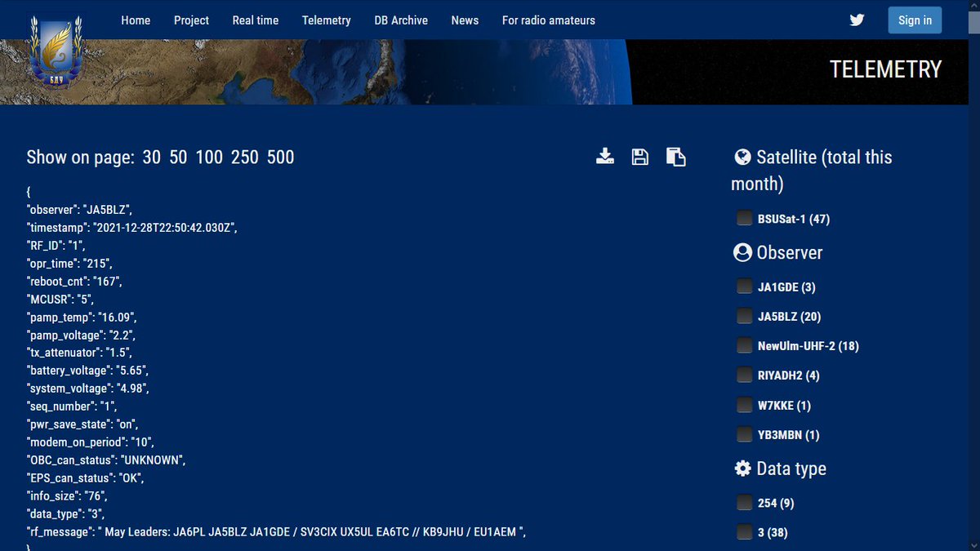980x551 pixels.
Task: Check the data type 254 checkbox
Action: click(x=744, y=503)
